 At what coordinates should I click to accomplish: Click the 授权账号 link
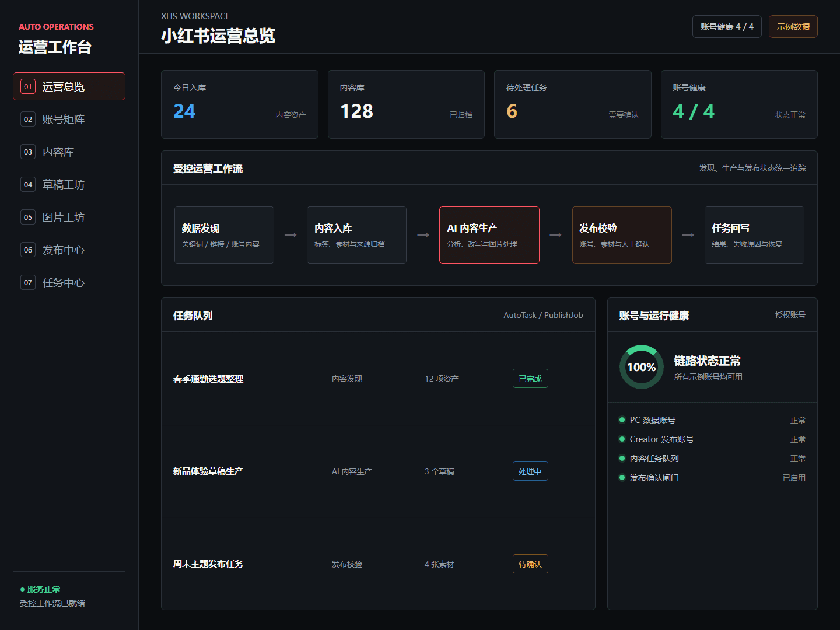coord(790,315)
